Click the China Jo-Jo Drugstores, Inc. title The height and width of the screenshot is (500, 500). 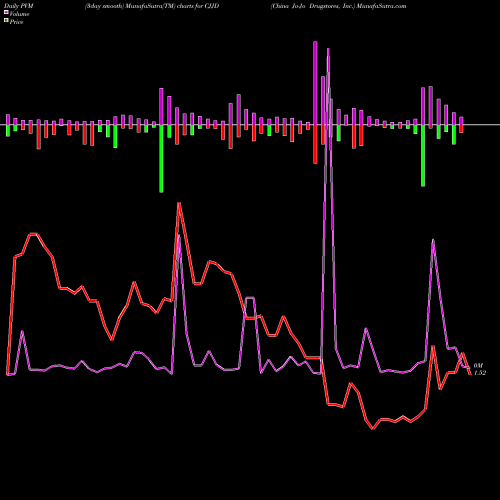tap(313, 6)
